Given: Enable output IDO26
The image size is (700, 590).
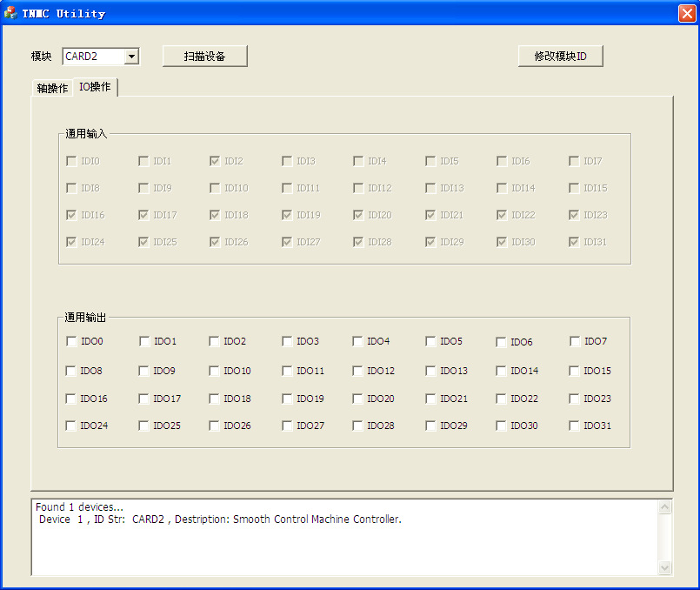Looking at the screenshot, I should [x=214, y=426].
